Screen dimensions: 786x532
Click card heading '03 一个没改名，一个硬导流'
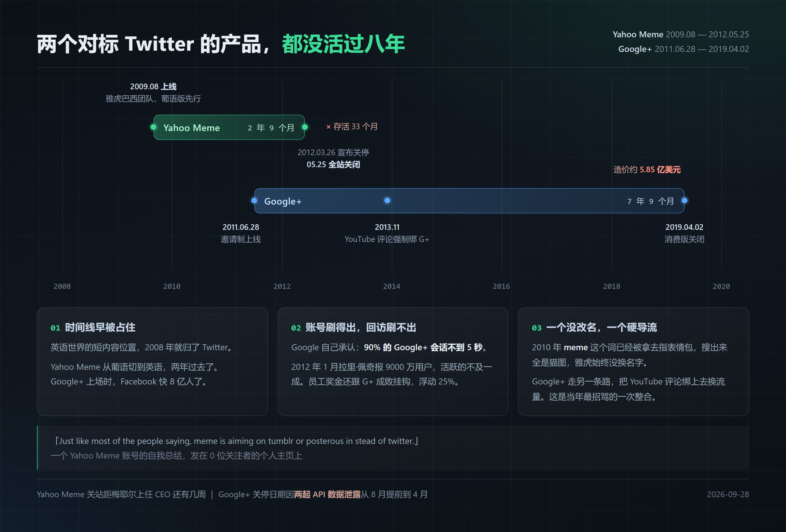(x=594, y=327)
